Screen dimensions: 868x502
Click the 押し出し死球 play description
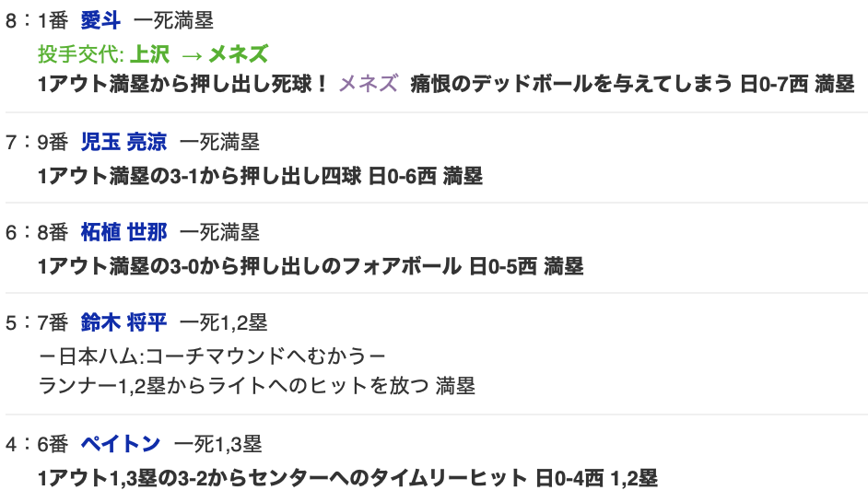tap(182, 84)
